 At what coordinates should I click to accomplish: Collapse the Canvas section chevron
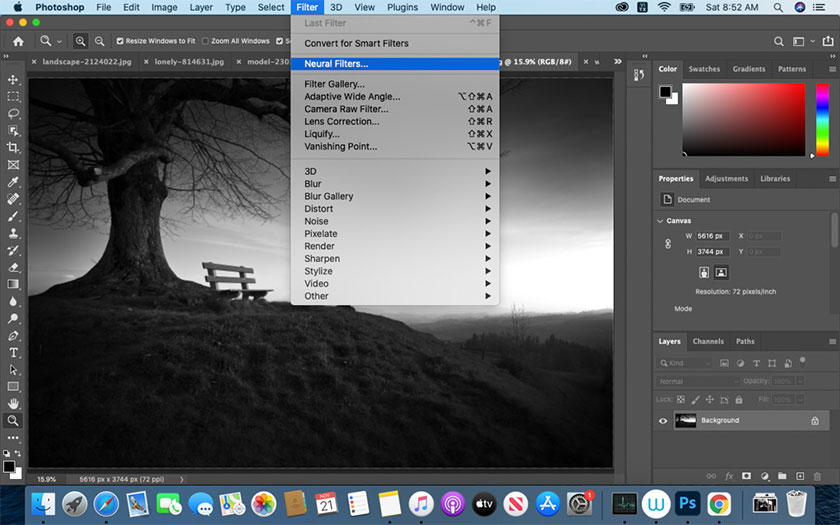[x=661, y=221]
